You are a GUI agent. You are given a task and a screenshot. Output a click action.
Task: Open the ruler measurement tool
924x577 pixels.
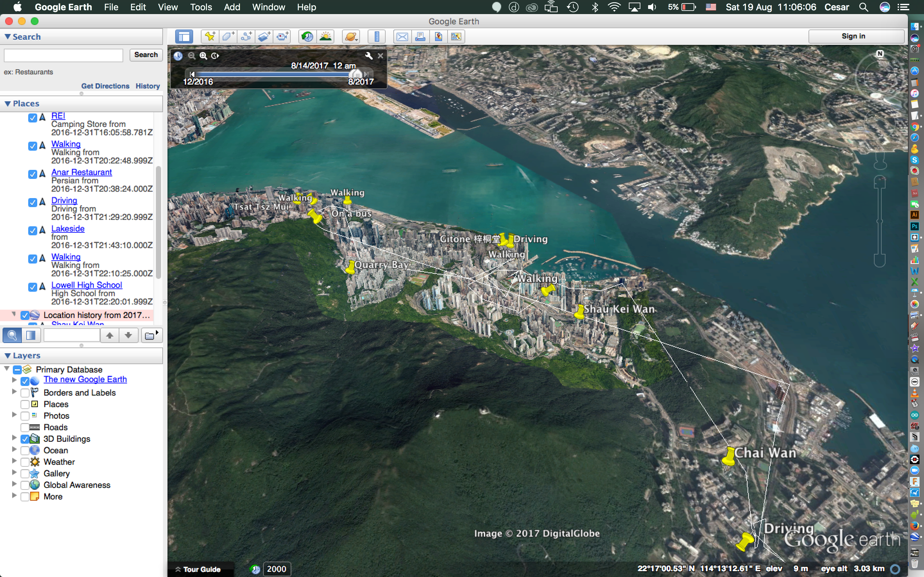click(x=376, y=37)
